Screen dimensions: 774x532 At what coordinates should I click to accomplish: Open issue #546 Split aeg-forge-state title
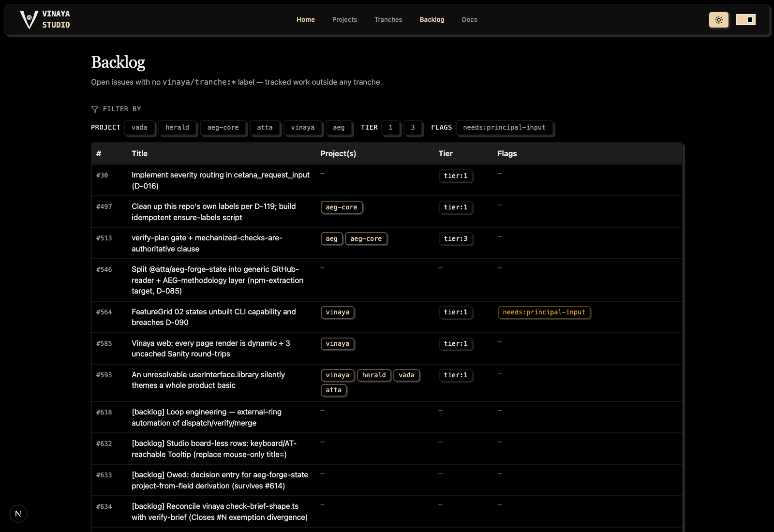click(218, 280)
